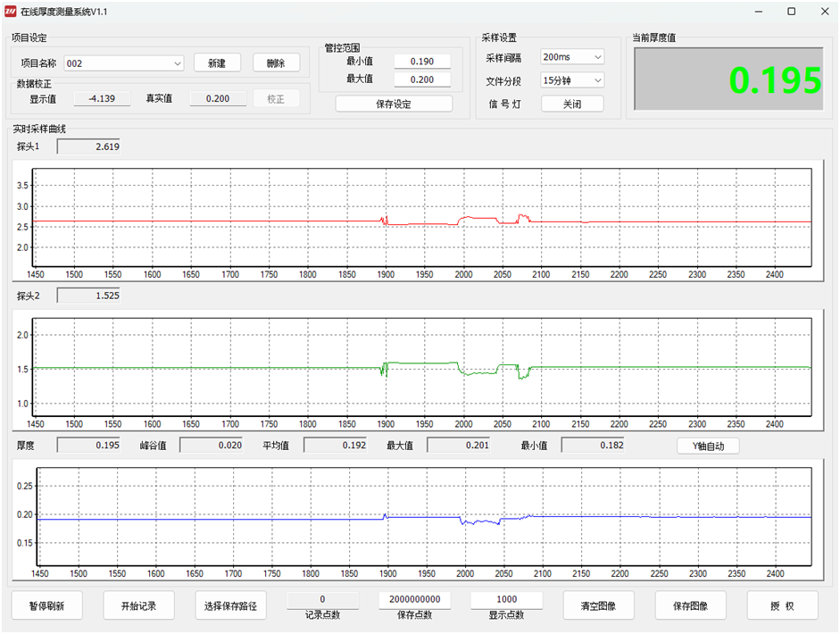840x634 pixels.
Task: Select the 最大值 input field 0.200
Action: click(x=421, y=80)
